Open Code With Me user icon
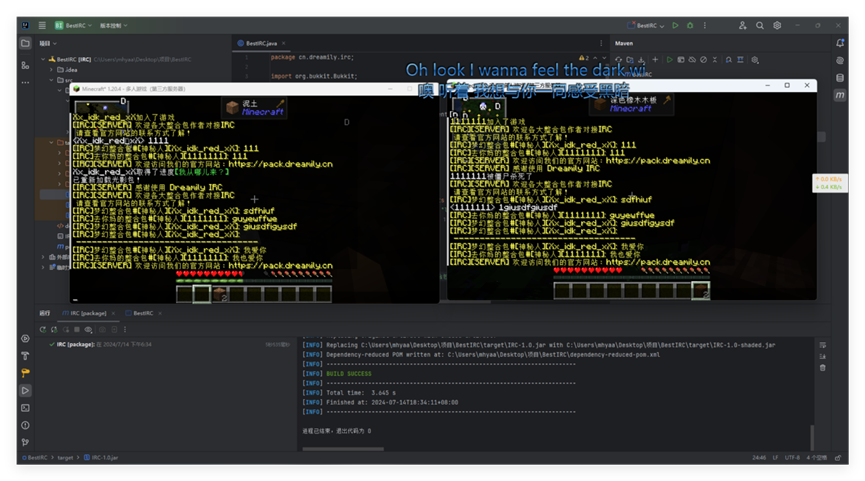Screen dimensions: 865x481 (743, 25)
